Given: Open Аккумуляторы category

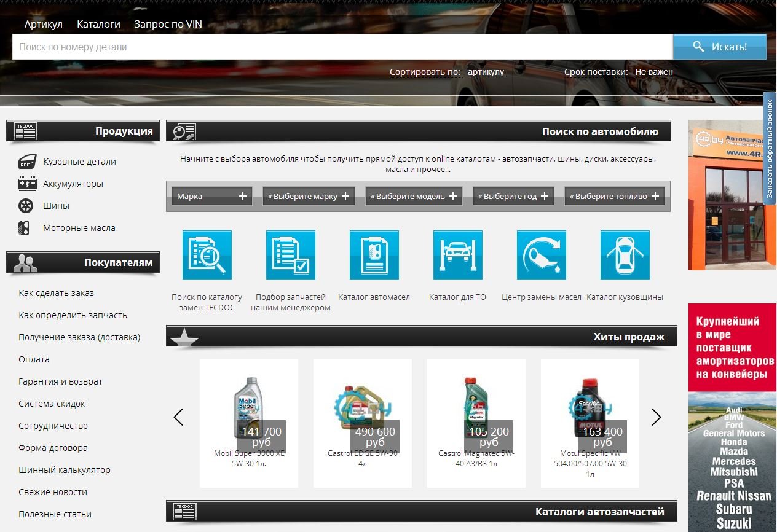Looking at the screenshot, I should pyautogui.click(x=73, y=184).
